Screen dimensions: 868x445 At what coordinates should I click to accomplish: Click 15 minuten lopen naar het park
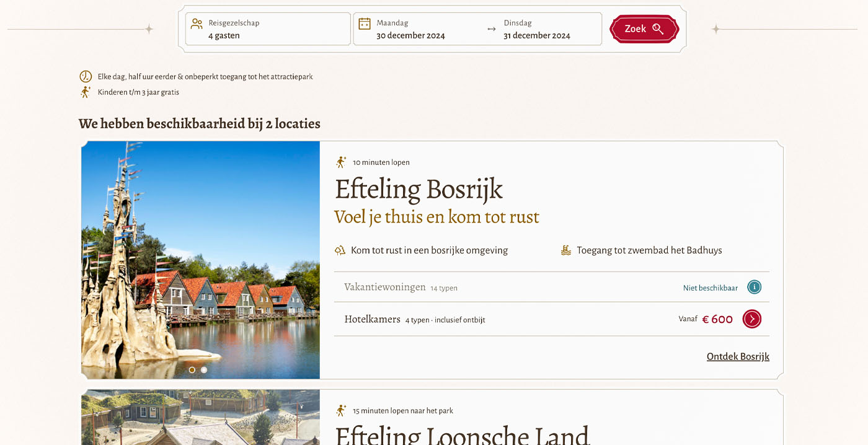tap(403, 411)
